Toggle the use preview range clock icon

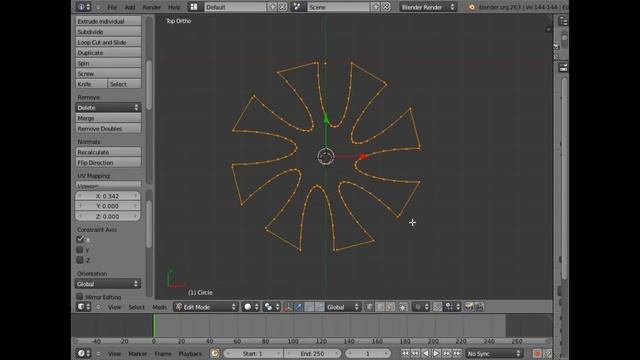click(215, 353)
